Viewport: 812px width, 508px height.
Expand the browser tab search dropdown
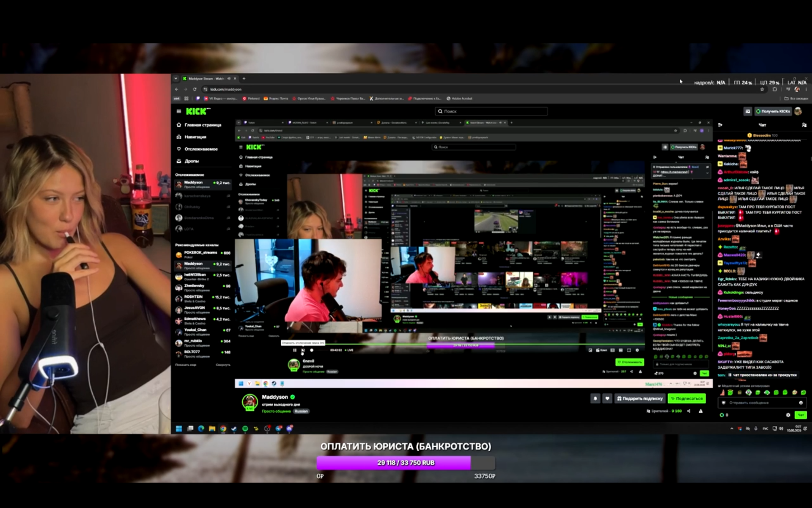pos(176,79)
